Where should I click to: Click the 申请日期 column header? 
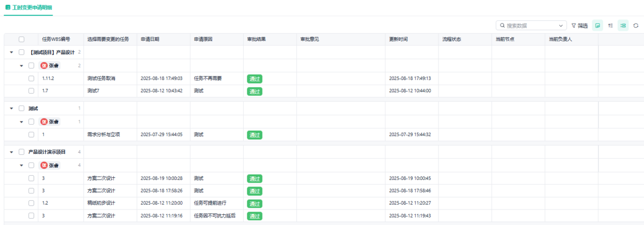coord(150,39)
